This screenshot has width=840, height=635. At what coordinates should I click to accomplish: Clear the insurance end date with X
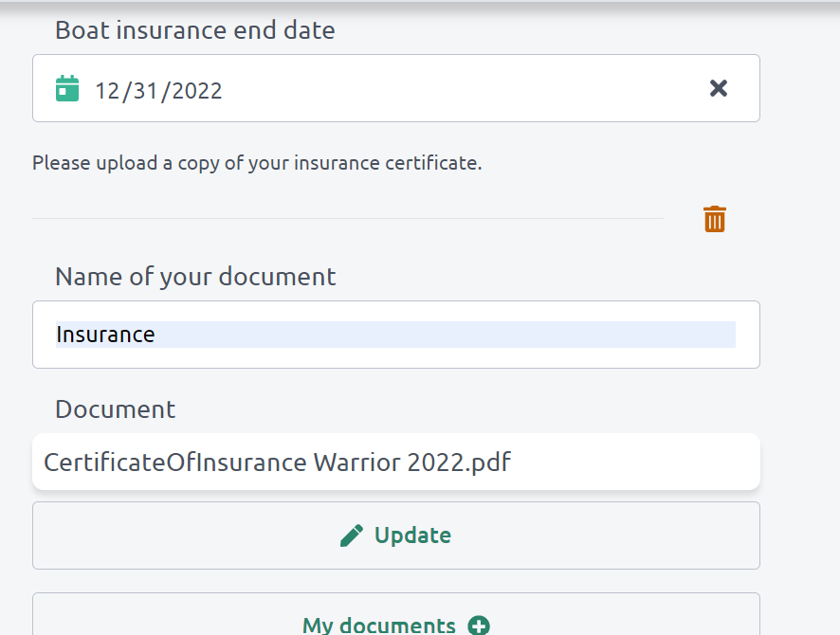(719, 88)
